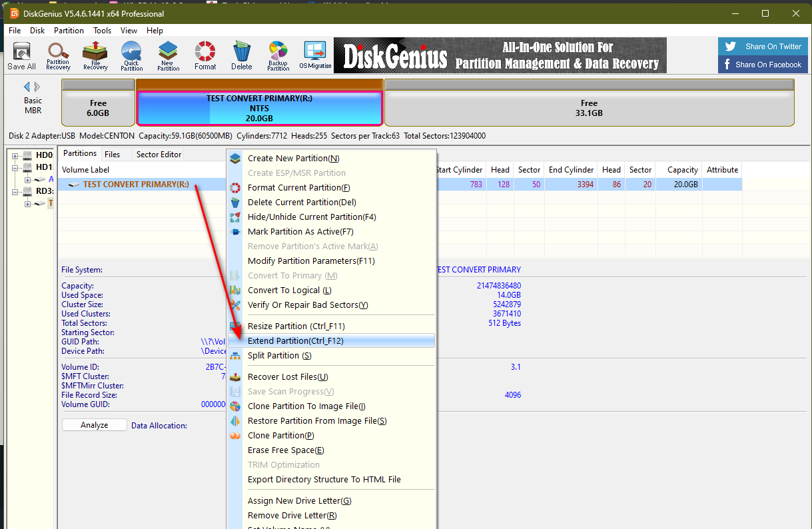The width and height of the screenshot is (812, 529).
Task: Start the OS Migration tool
Action: tap(315, 55)
